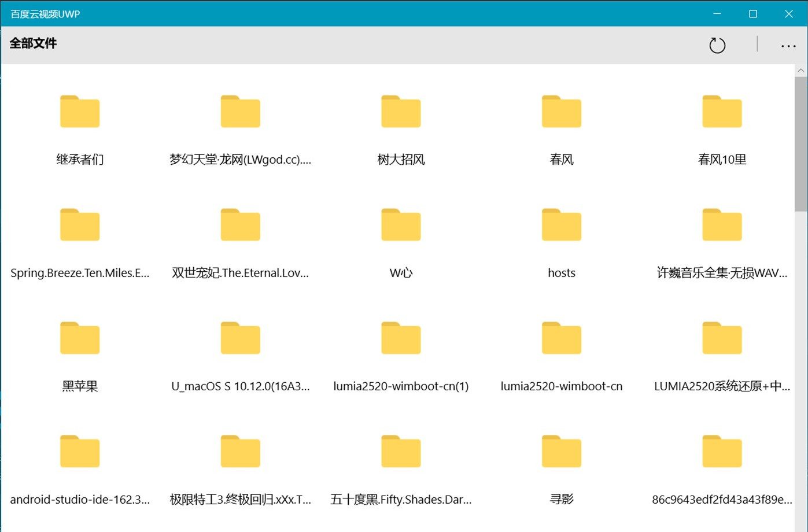Open the U_macOS S 10.12.0 folder icon
Screen dimensions: 808x532
pyautogui.click(x=241, y=338)
